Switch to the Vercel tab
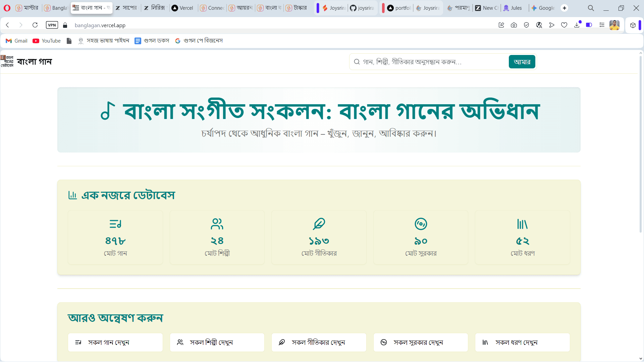The height and width of the screenshot is (362, 644). (182, 7)
